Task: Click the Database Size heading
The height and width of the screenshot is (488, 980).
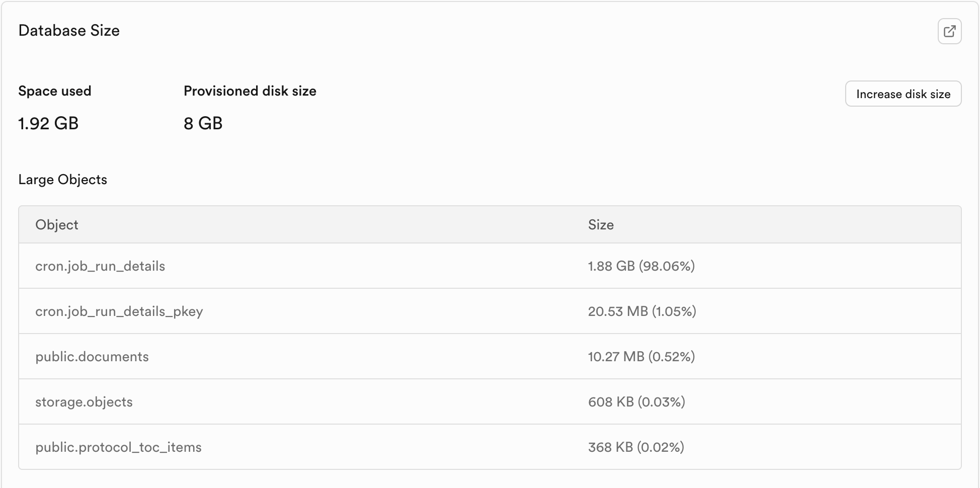Action: point(69,31)
